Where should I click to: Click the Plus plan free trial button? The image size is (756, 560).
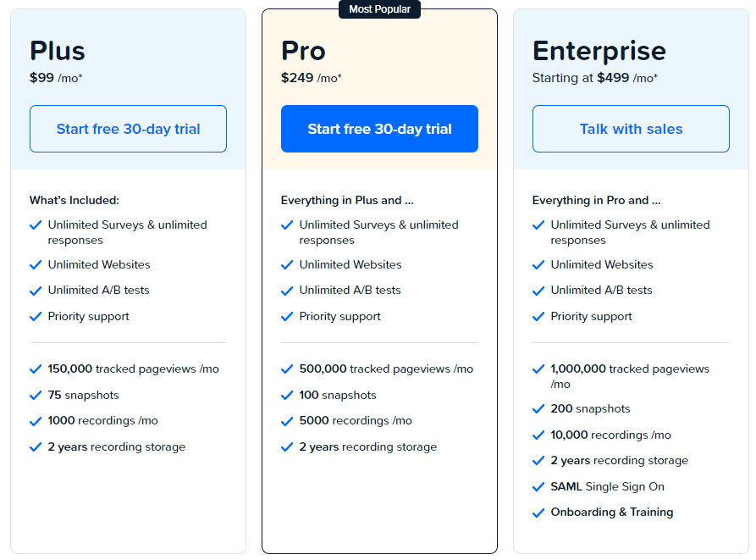(x=128, y=129)
